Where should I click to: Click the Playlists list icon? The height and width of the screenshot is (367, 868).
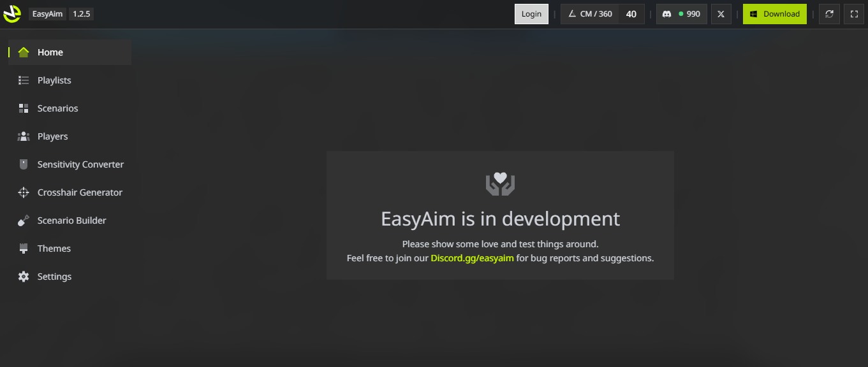coord(24,80)
